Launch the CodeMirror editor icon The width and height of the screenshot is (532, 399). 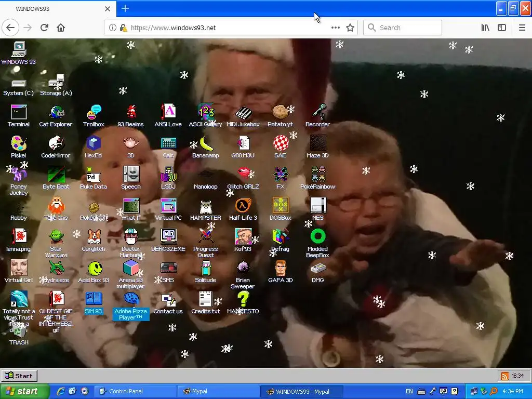[56, 147]
